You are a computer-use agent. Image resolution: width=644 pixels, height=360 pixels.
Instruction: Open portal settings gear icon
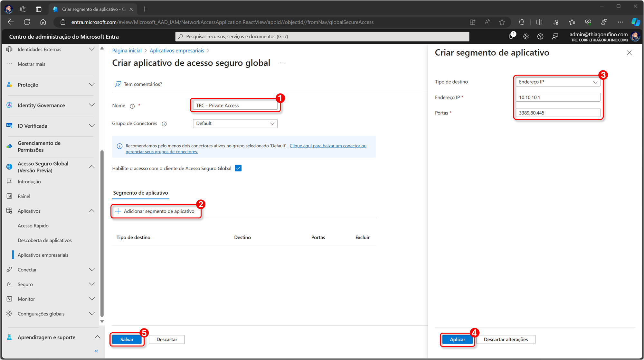(526, 37)
